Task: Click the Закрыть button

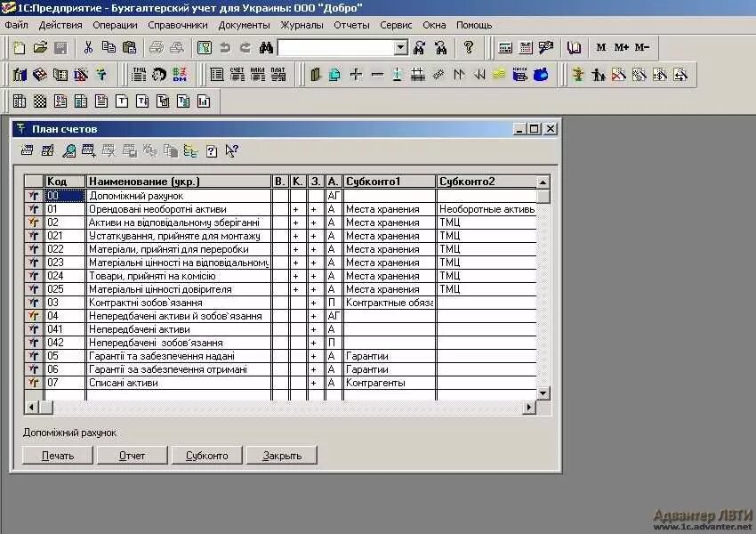Action: click(282, 456)
